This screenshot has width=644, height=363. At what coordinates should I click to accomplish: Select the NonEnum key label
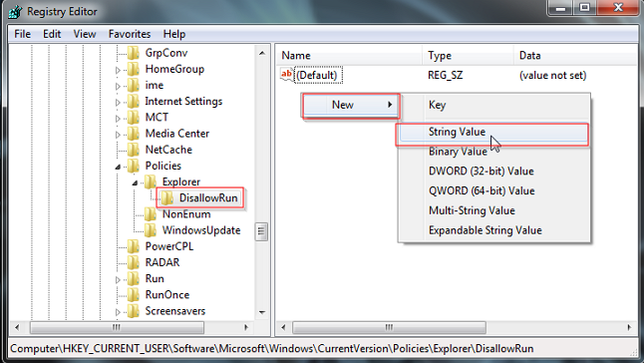coord(186,214)
